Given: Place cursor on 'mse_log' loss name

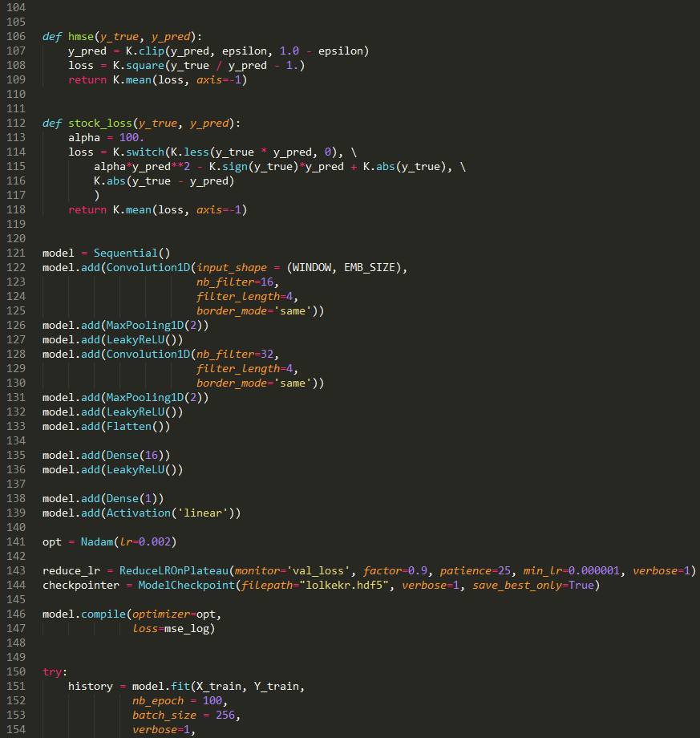Looking at the screenshot, I should pyautogui.click(x=186, y=629).
